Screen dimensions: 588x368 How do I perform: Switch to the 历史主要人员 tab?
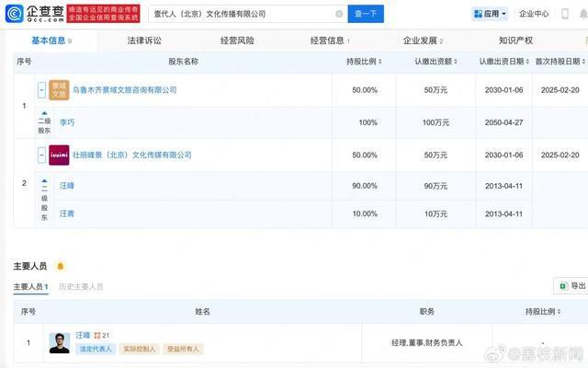(81, 287)
